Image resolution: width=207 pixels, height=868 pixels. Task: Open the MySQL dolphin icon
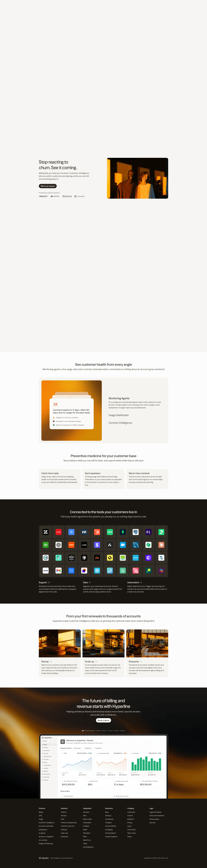(136, 545)
